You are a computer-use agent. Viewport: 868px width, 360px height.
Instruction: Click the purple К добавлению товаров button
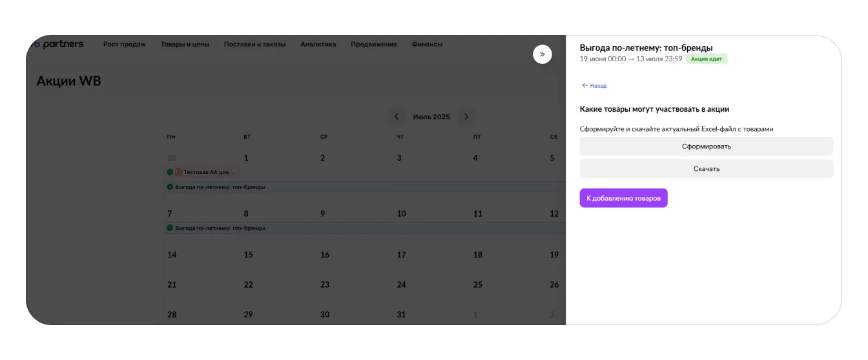pos(623,198)
